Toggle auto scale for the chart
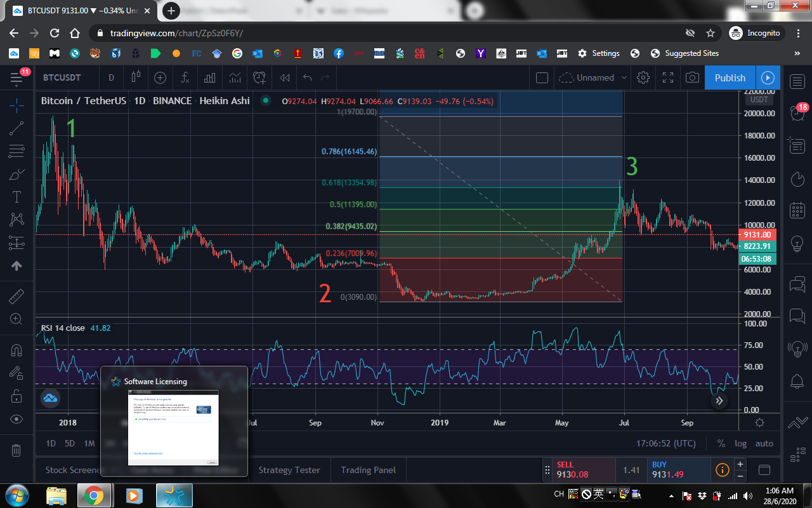812x508 pixels. 764,443
